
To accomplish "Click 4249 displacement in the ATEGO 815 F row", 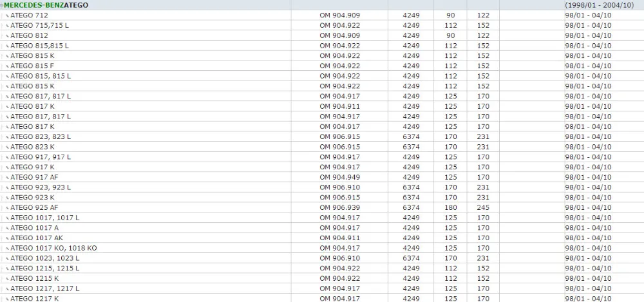I will tap(411, 66).
